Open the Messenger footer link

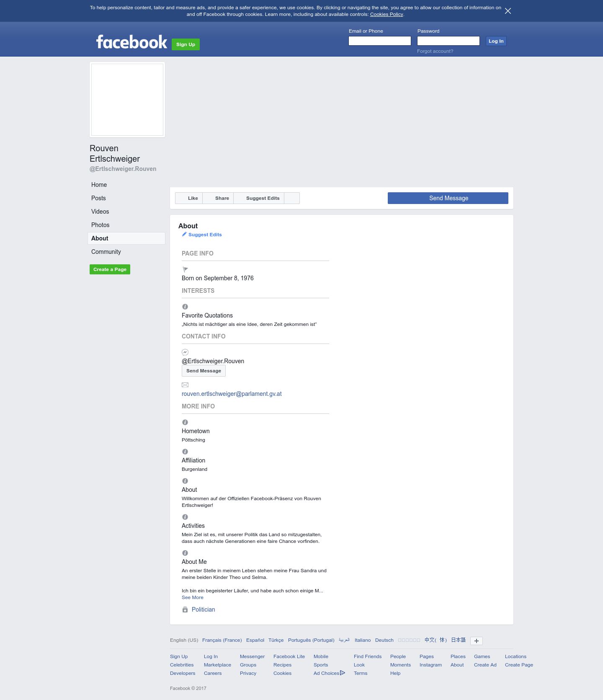click(252, 656)
